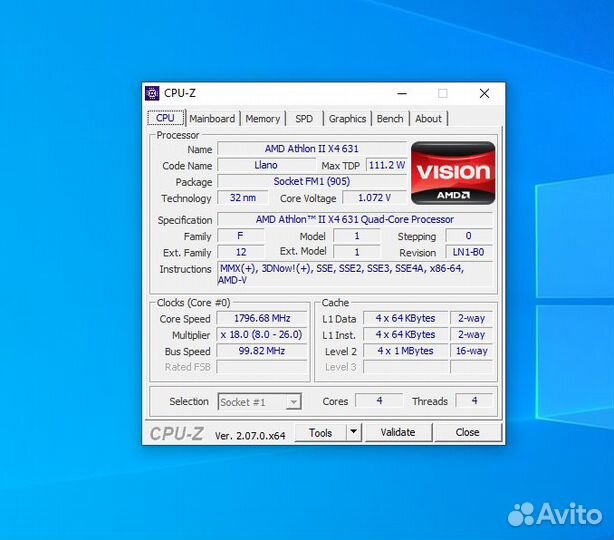Click the Level 2 16-way associativity value
This screenshot has width=614, height=540.
471,351
